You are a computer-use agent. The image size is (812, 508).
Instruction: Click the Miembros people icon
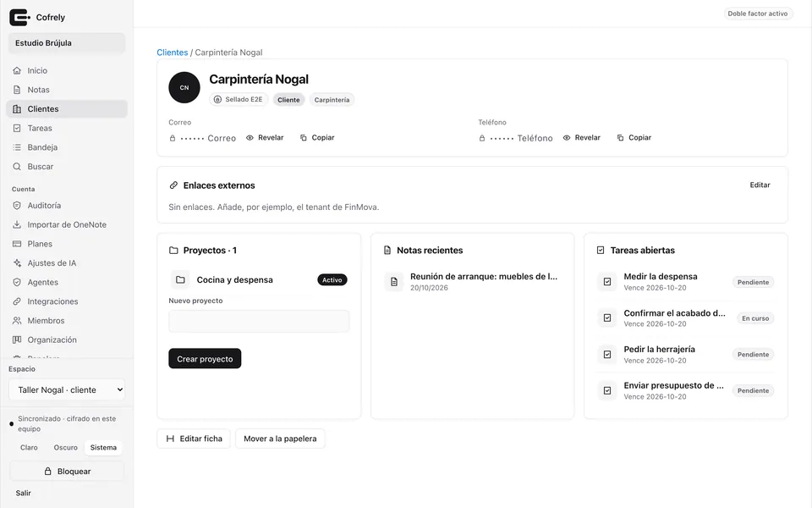[17, 320]
